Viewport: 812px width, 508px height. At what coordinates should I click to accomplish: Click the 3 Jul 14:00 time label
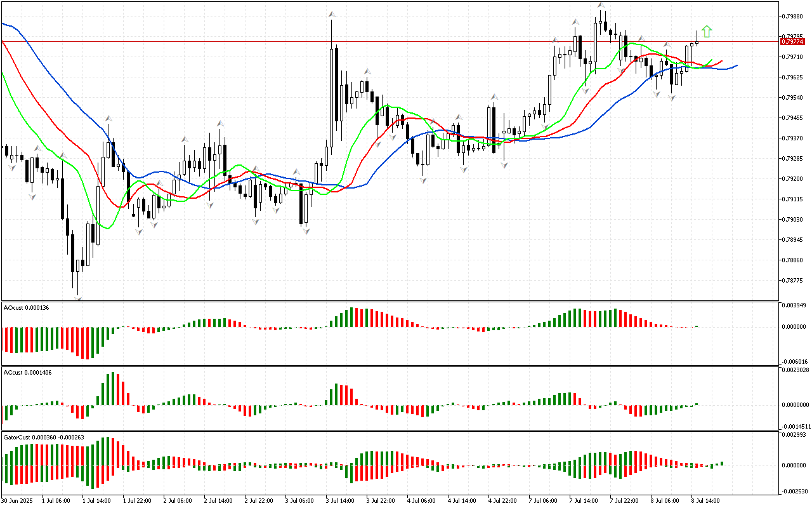click(340, 500)
